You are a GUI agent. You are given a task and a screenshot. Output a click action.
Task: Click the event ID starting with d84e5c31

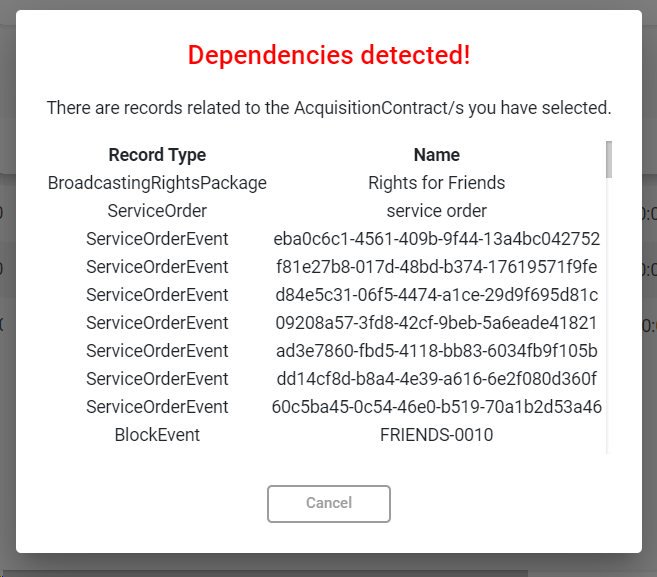437,295
